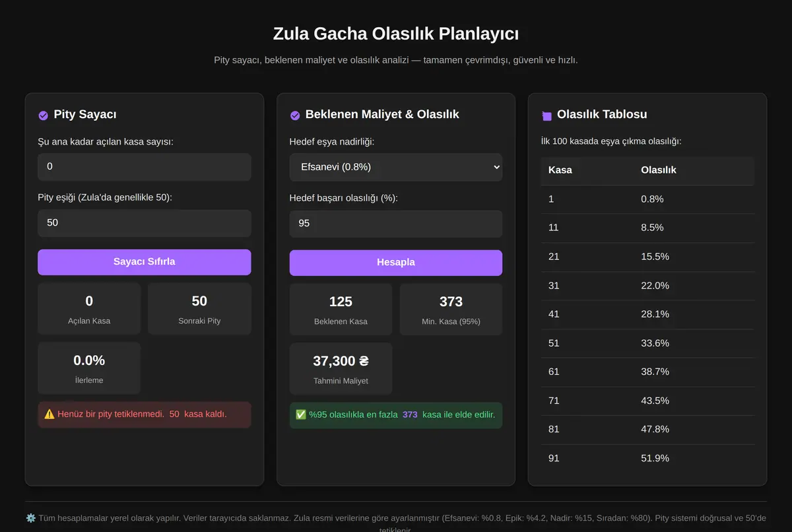Select the Tahmini Maliyet 37,300 card
Image resolution: width=792 pixels, height=532 pixels.
pyautogui.click(x=341, y=369)
